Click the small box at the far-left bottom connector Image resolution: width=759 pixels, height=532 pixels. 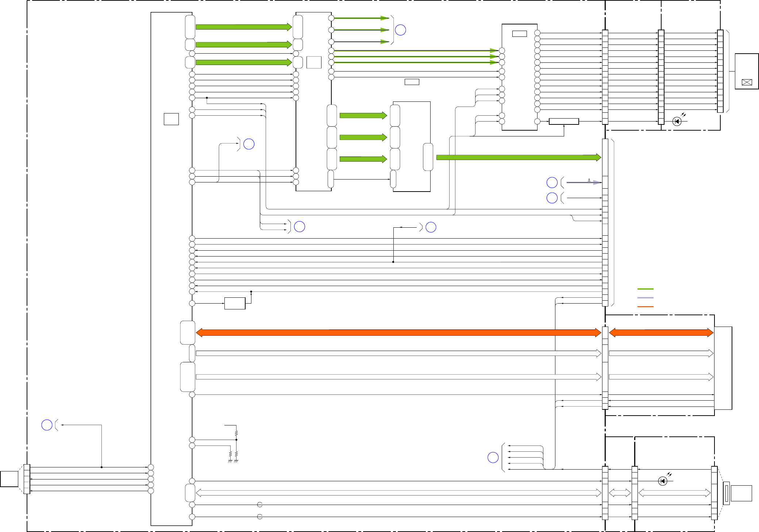tap(9, 479)
